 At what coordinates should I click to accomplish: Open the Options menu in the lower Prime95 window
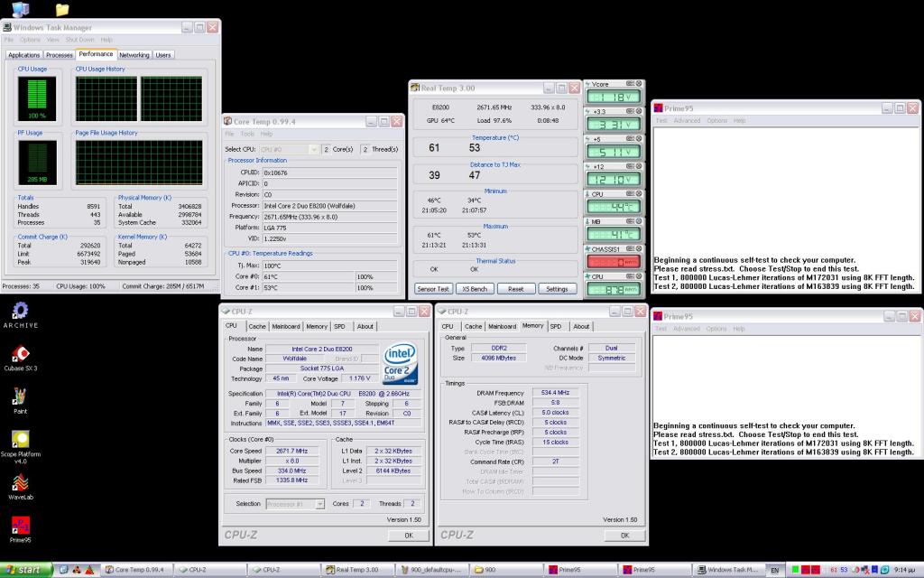pos(716,329)
